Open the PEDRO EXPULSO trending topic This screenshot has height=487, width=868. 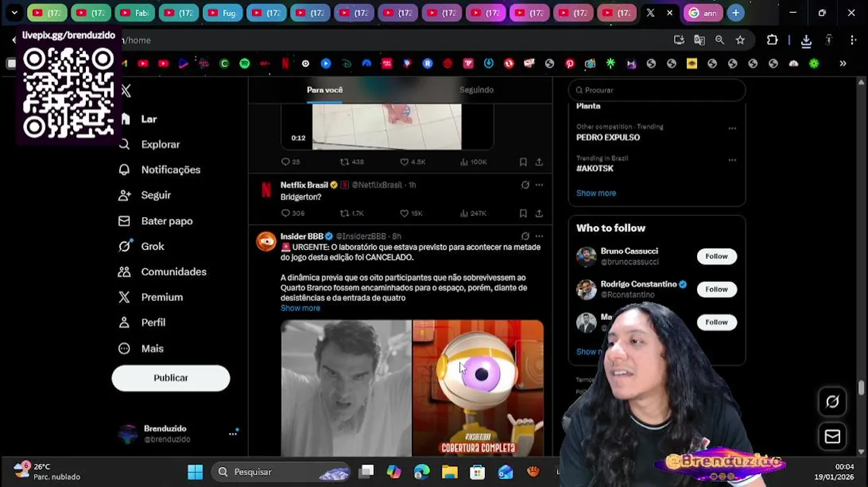coord(608,137)
